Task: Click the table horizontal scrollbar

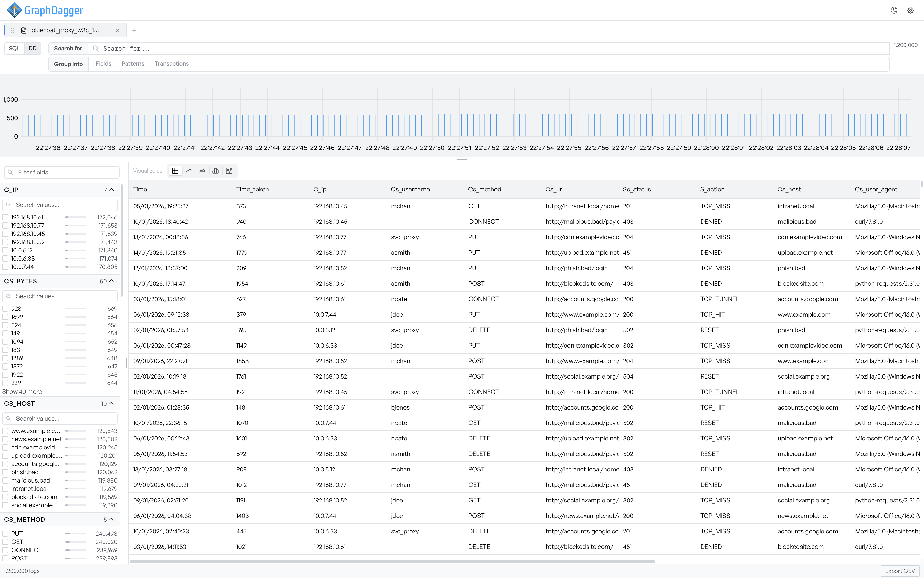Action: [392, 561]
